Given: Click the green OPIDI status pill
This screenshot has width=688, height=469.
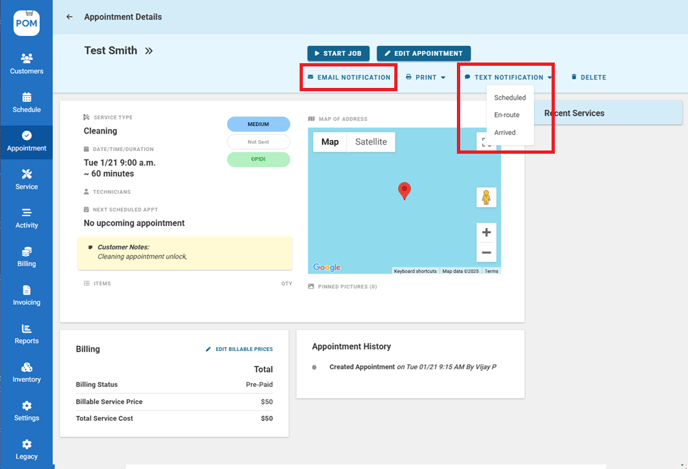Looking at the screenshot, I should click(258, 160).
